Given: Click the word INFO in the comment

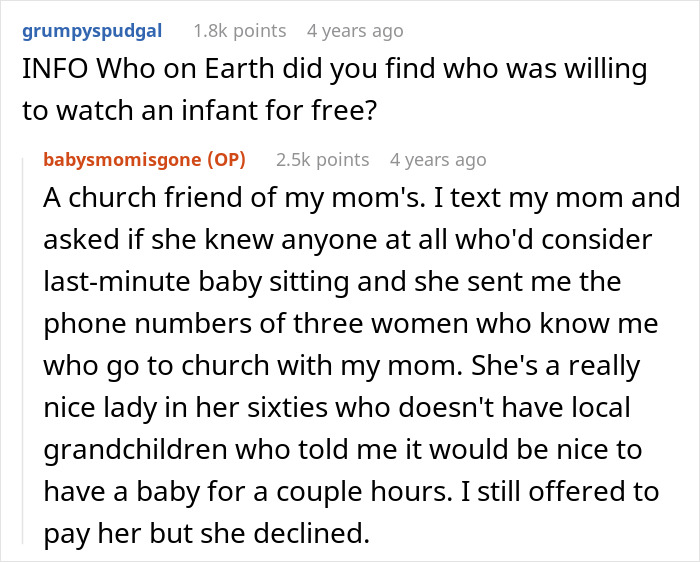Looking at the screenshot, I should tap(48, 70).
